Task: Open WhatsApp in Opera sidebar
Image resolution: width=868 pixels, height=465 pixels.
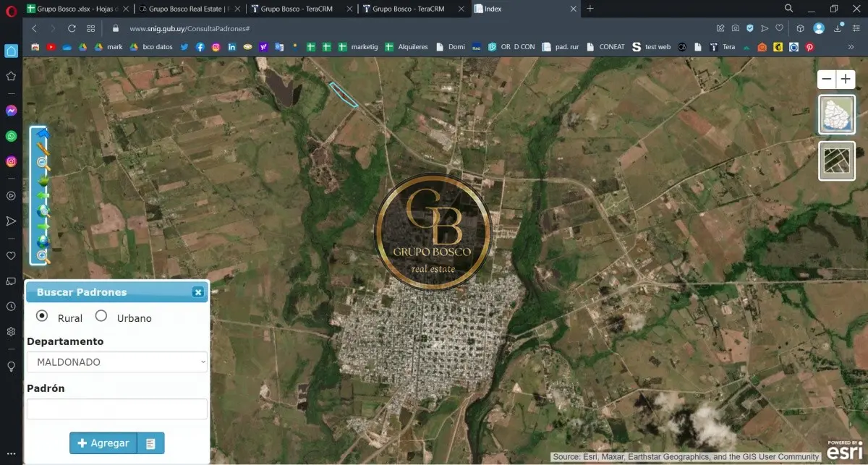Action: 11,136
